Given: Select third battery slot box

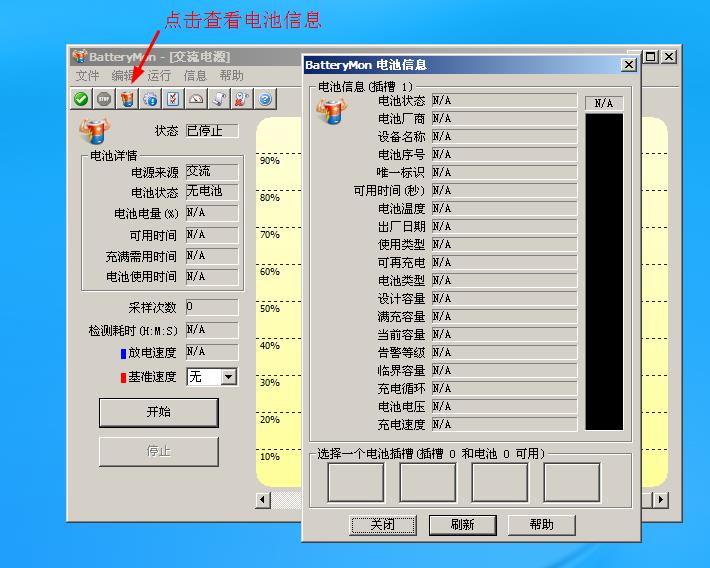Looking at the screenshot, I should point(500,482).
